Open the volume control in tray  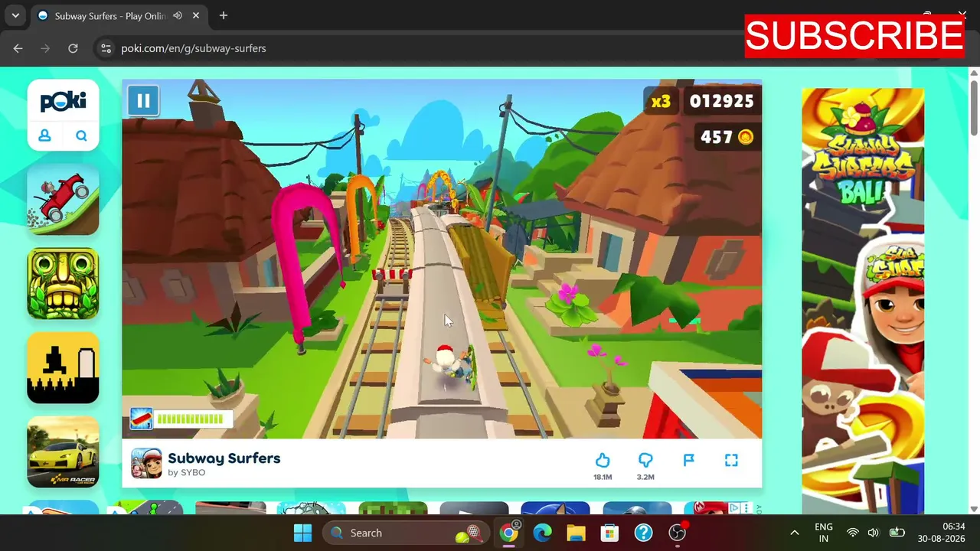874,533
